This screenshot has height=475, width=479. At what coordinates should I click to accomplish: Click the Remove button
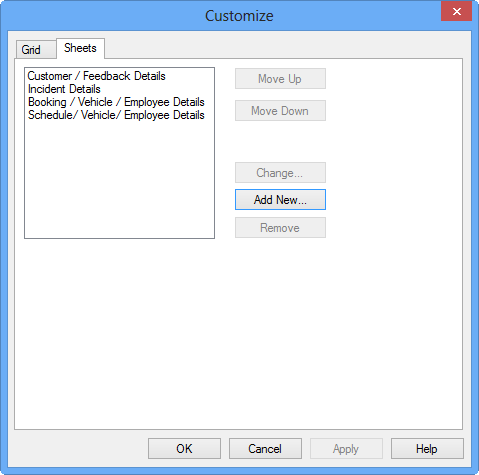280,228
